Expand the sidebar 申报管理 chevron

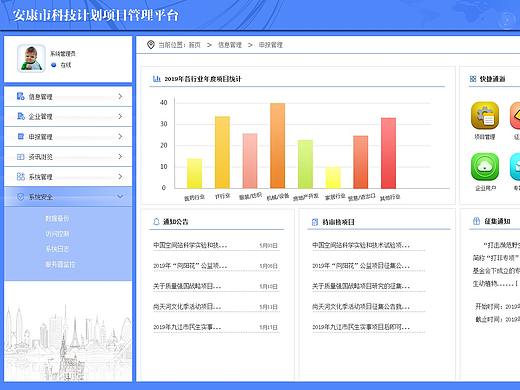(120, 136)
